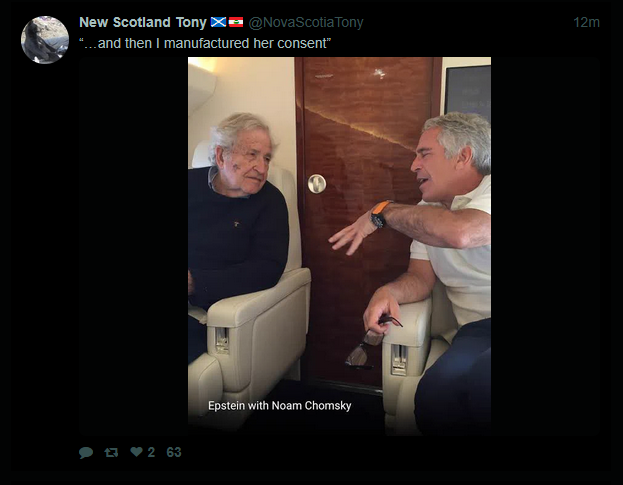This screenshot has width=623, height=485.
Task: Click the red and white flag emoji
Action: click(236, 22)
